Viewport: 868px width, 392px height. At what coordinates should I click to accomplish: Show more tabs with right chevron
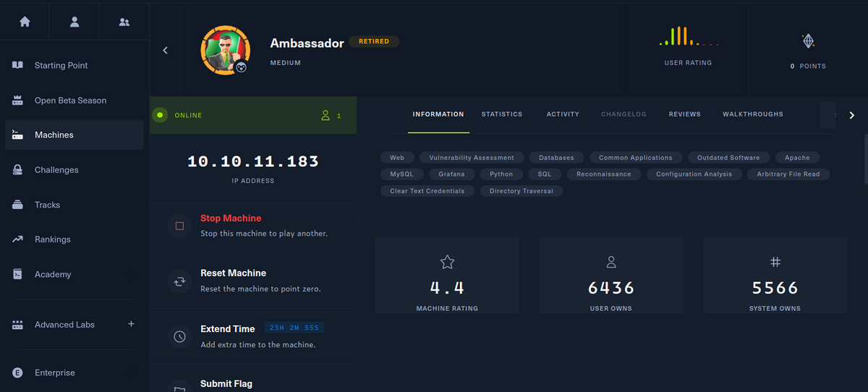851,115
